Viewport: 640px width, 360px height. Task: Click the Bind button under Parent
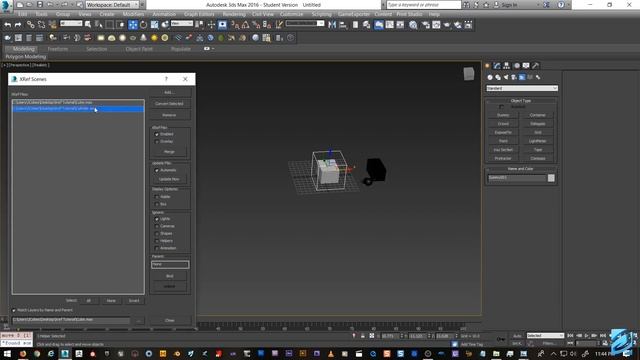click(169, 276)
